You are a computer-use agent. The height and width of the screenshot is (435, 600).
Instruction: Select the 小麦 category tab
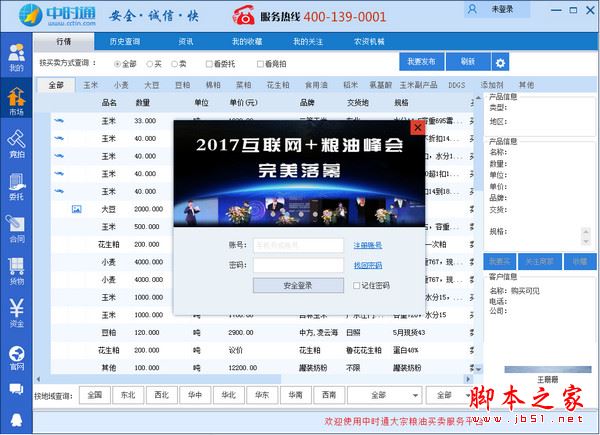(121, 85)
